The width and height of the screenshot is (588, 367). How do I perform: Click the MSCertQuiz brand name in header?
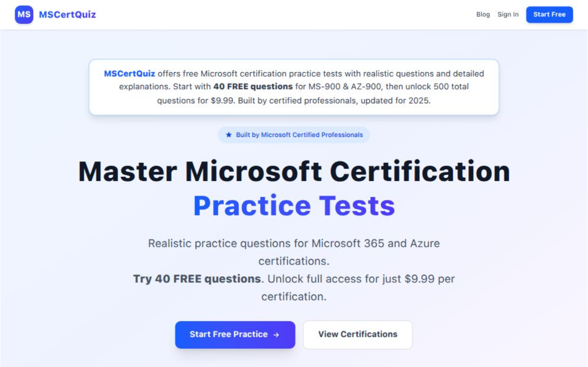click(67, 15)
